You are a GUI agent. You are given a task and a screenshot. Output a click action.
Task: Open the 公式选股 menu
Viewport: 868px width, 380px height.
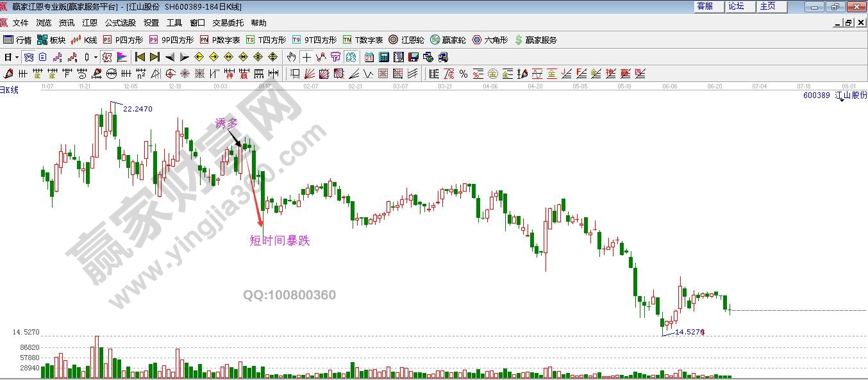tap(121, 23)
